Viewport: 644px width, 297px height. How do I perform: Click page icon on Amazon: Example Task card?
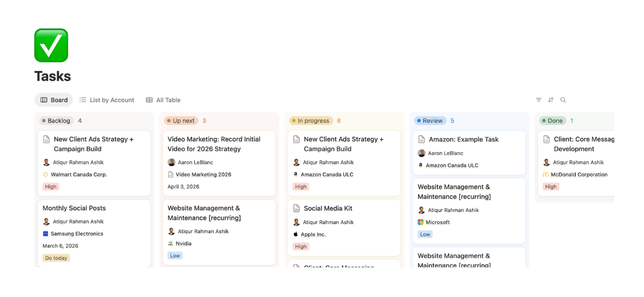(x=422, y=140)
